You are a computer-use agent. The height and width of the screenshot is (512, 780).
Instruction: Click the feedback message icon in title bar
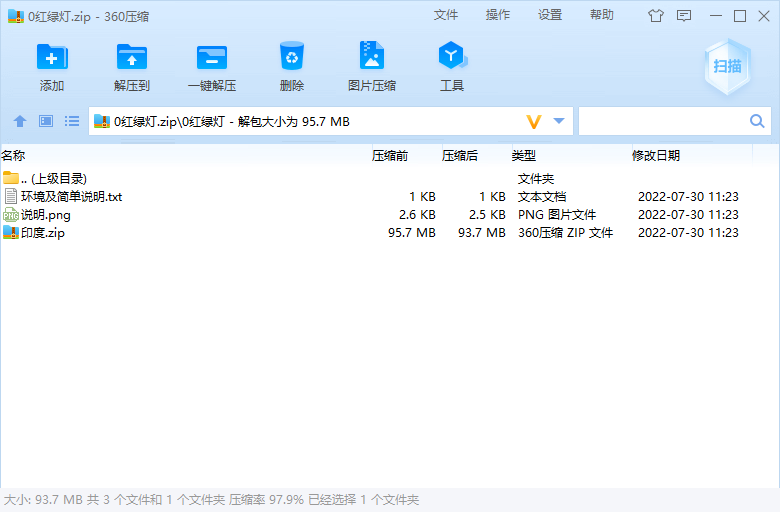point(684,16)
